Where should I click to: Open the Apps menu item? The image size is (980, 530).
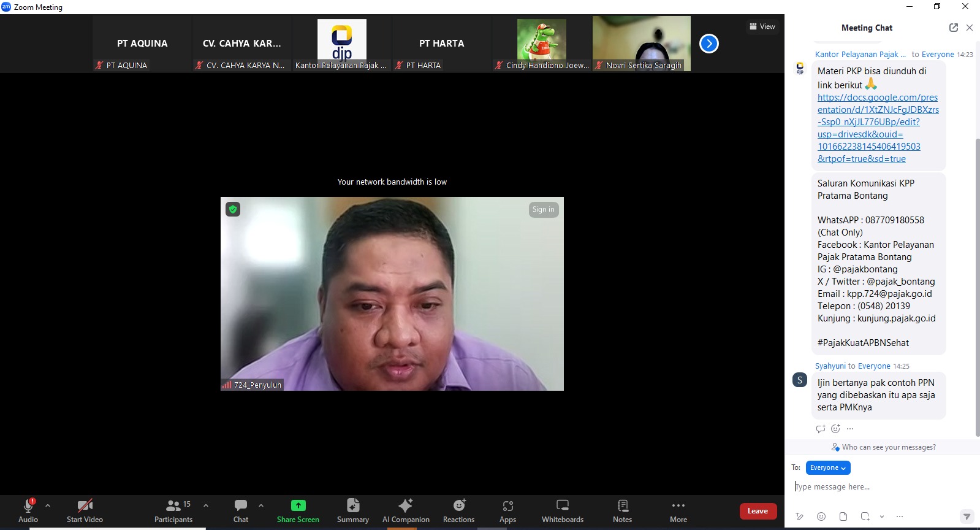(507, 510)
